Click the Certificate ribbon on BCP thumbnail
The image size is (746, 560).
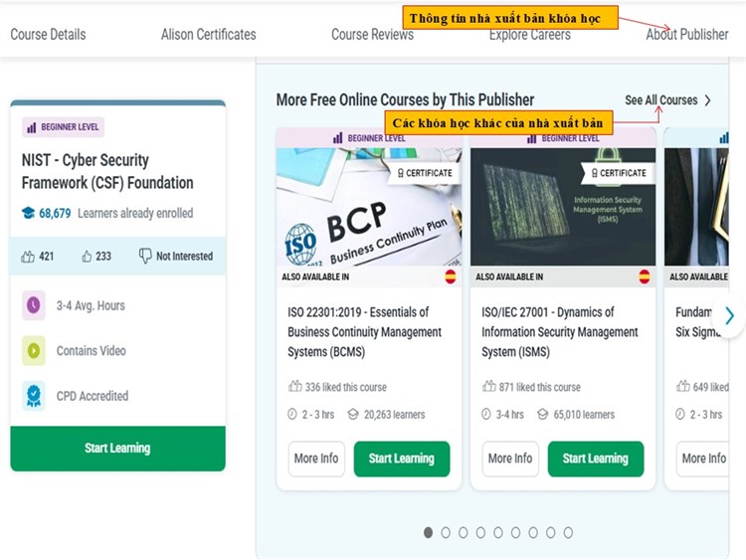point(426,173)
